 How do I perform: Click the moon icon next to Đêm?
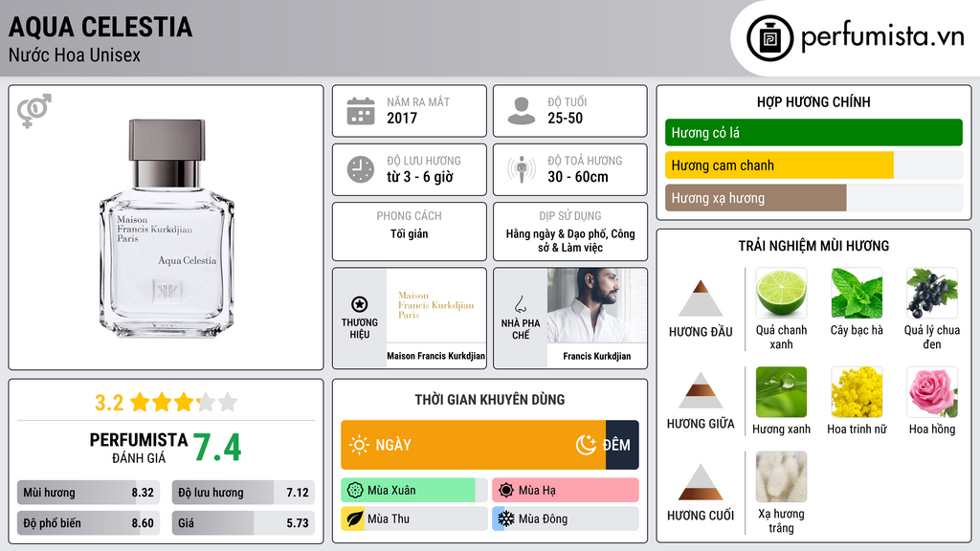pyautogui.click(x=586, y=445)
